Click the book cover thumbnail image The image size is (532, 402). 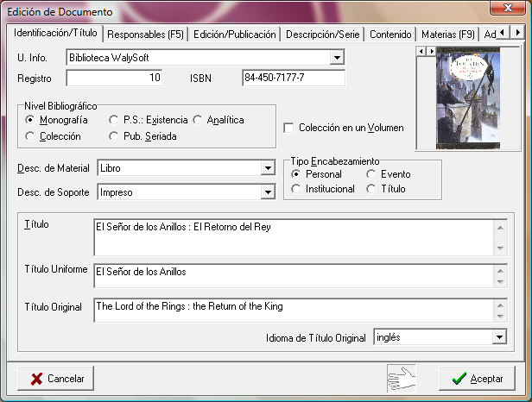pos(468,97)
